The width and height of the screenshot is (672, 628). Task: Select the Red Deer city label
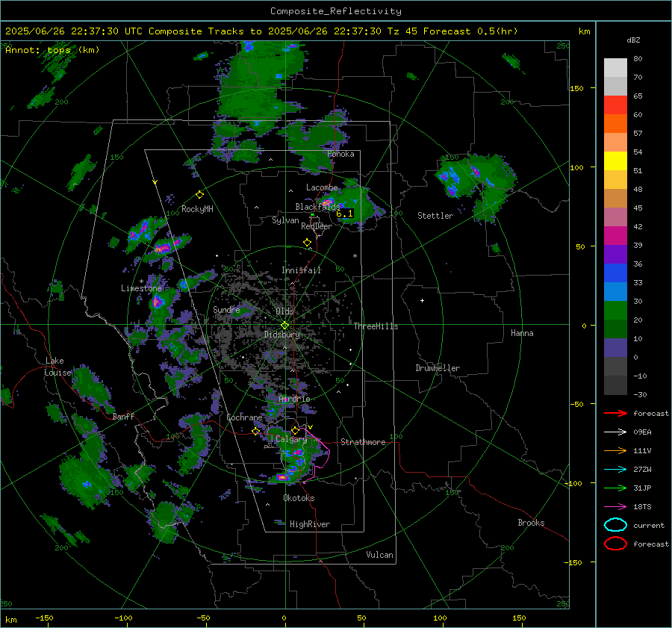tap(317, 226)
